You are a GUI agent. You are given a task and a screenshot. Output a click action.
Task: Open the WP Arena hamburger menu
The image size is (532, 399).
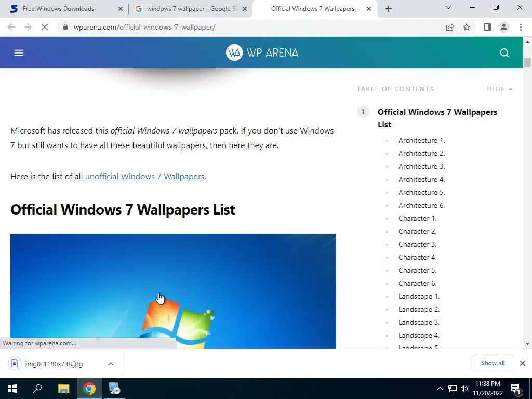tap(19, 52)
